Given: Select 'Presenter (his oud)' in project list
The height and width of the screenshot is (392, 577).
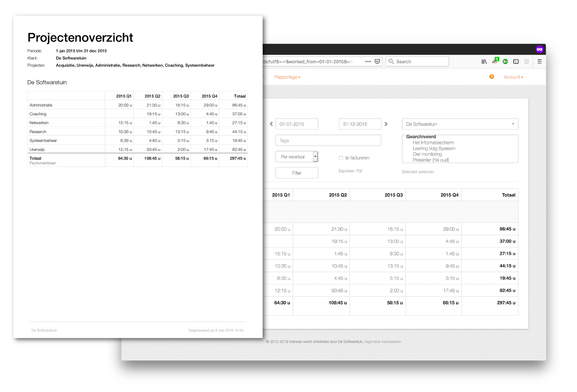Looking at the screenshot, I should click(x=431, y=160).
